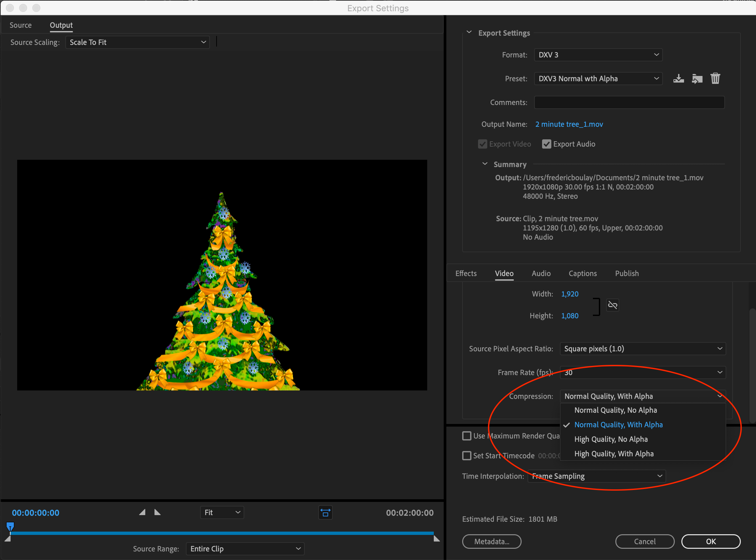This screenshot has height=560, width=756.
Task: Click the Delete Preset trash icon
Action: coord(715,79)
